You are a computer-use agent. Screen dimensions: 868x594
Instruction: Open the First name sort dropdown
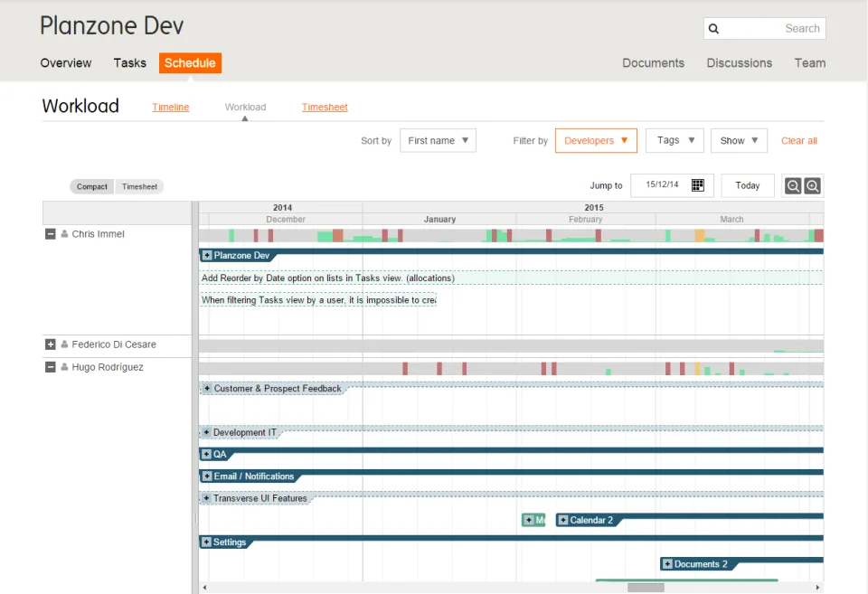[x=438, y=141]
